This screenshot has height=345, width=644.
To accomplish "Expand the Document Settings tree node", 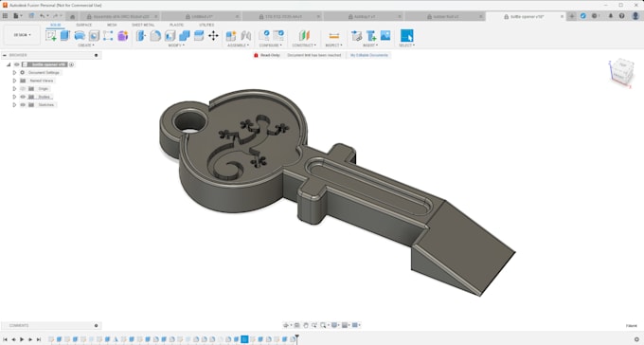I will (x=14, y=72).
